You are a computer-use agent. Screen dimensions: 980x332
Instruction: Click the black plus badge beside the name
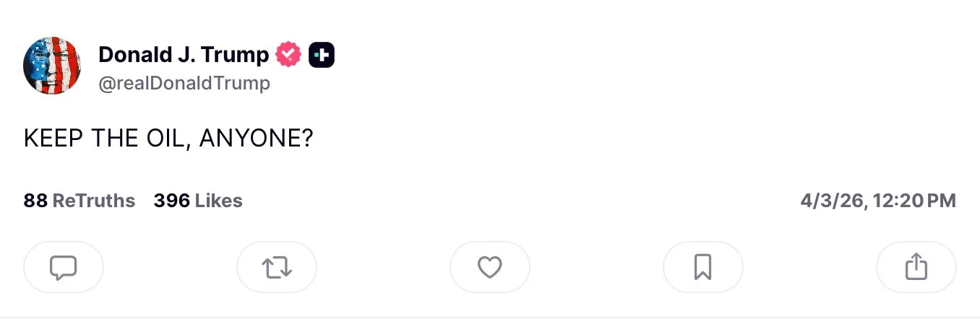click(x=322, y=55)
